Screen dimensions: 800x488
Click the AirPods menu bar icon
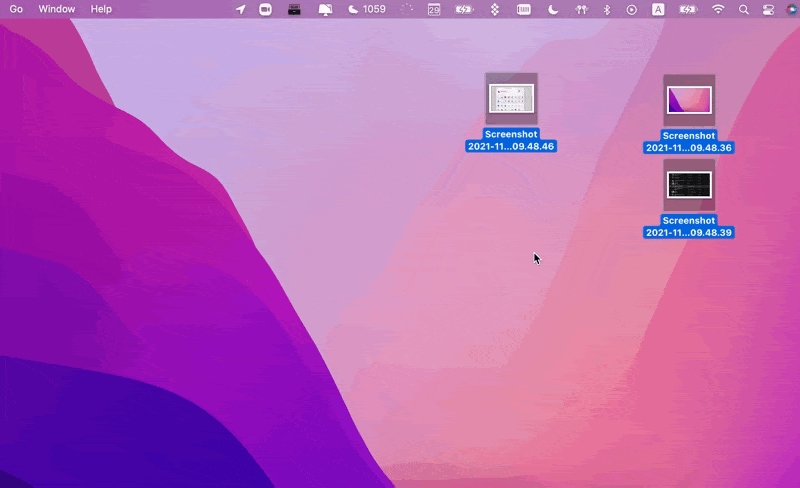pos(581,9)
